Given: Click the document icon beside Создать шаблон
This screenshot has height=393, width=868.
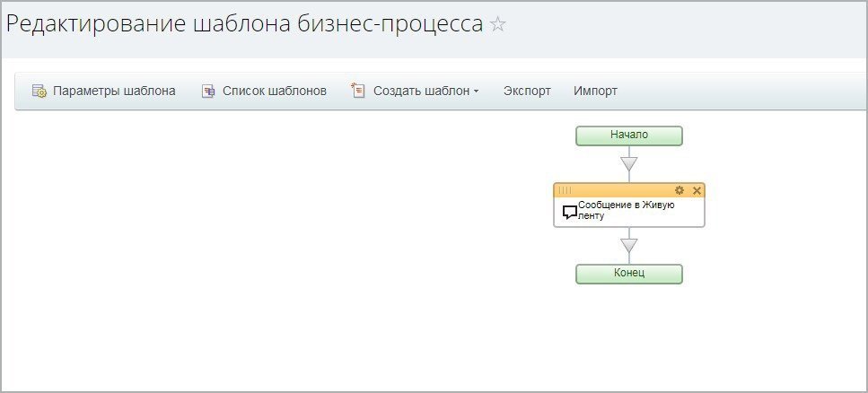Looking at the screenshot, I should tap(358, 91).
